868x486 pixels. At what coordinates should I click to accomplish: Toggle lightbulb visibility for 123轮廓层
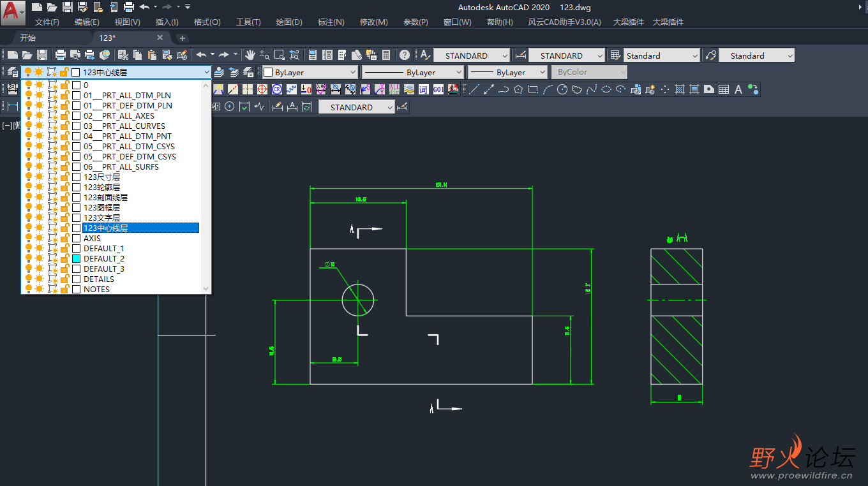28,187
